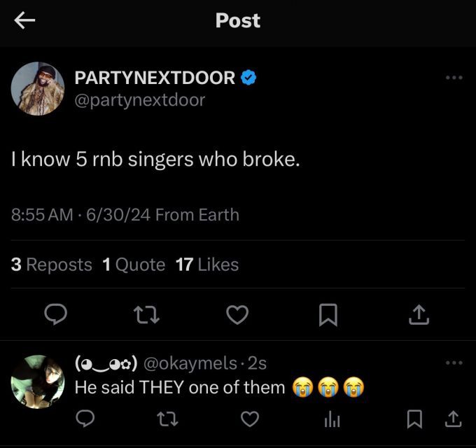This screenshot has width=476, height=448.
Task: Reply to okaymels' comment
Action: coord(85,419)
